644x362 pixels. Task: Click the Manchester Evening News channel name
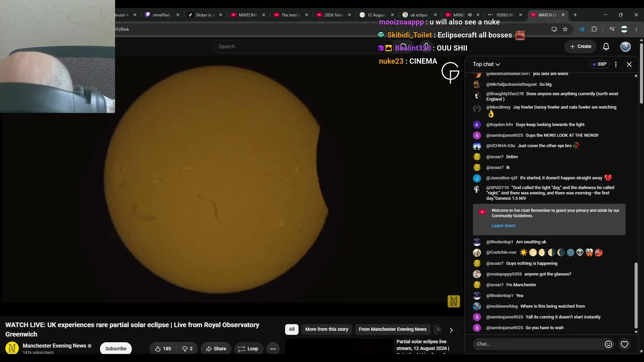[54, 346]
